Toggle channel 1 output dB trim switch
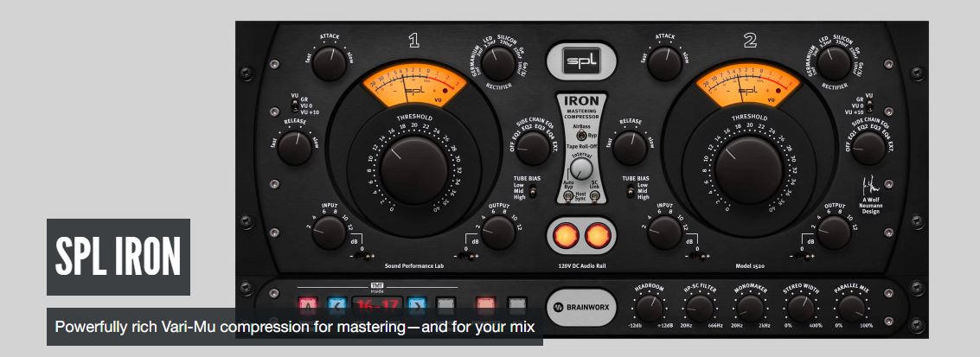Image resolution: width=980 pixels, height=357 pixels. coord(465,256)
